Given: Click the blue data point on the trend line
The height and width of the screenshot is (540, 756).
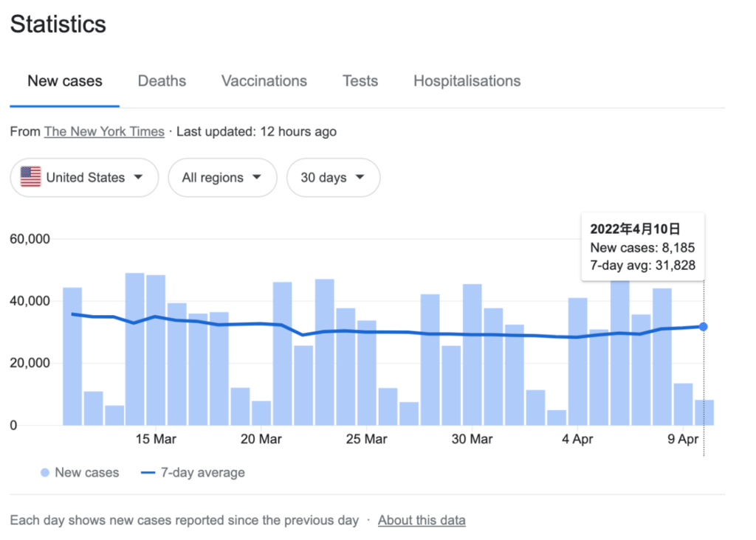Looking at the screenshot, I should (704, 327).
